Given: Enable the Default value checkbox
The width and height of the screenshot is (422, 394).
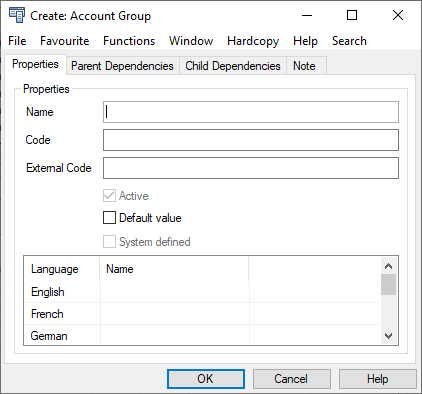Looking at the screenshot, I should [109, 218].
